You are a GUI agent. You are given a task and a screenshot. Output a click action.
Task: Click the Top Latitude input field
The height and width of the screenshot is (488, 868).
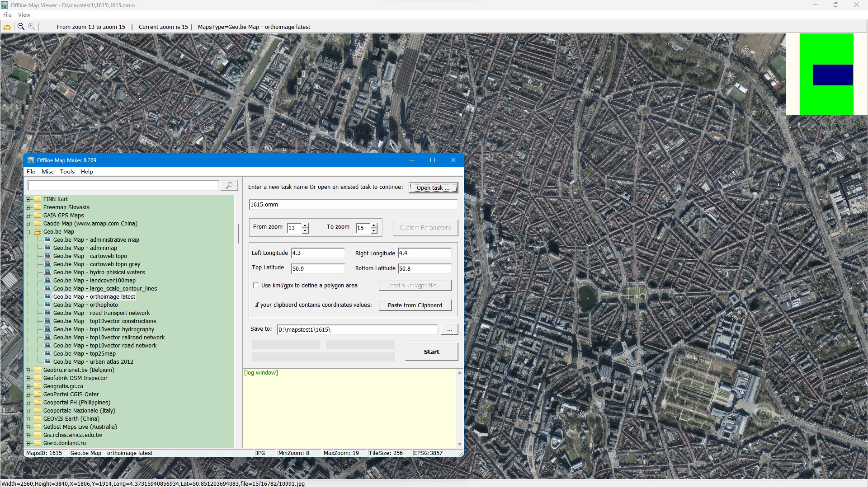[x=318, y=268]
